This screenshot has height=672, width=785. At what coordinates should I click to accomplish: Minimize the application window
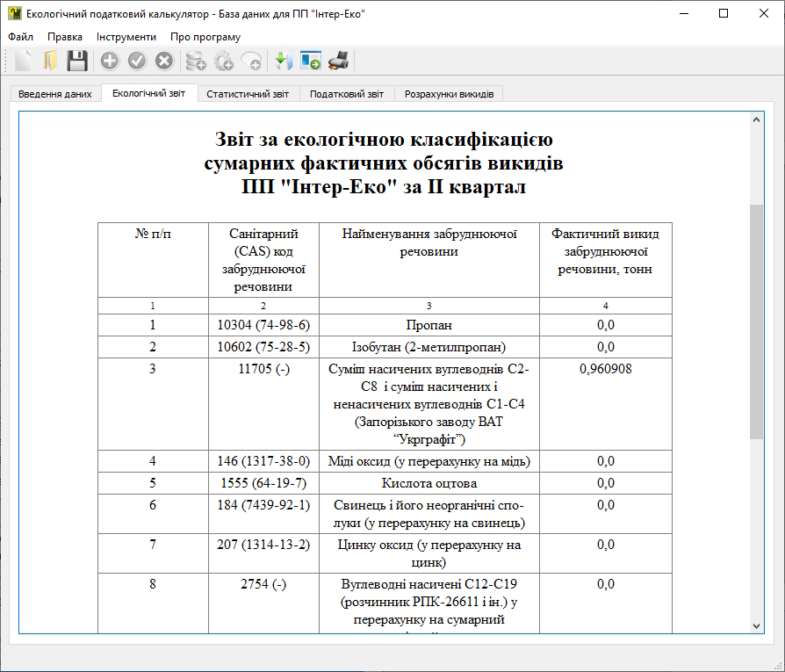pos(684,13)
